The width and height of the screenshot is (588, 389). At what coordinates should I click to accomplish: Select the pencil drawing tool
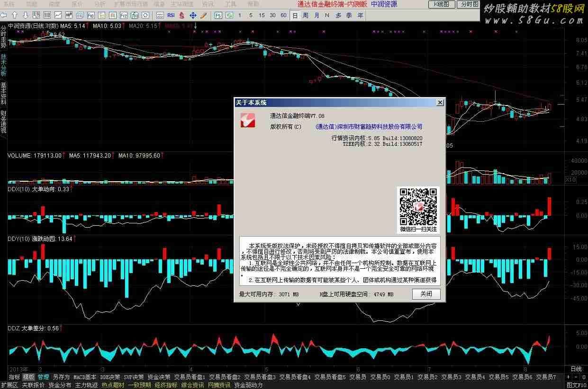click(204, 15)
